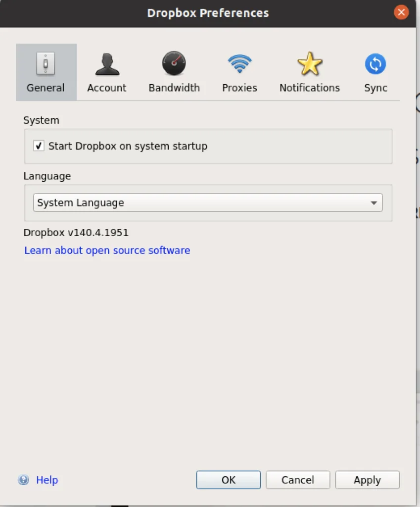
Task: Click the blue Help question mark icon
Action: (23, 480)
